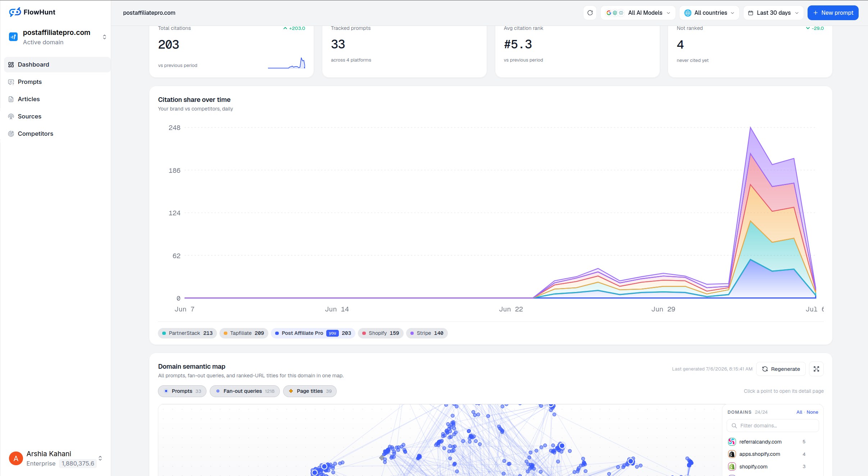
Task: Toggle the Page titles filter chip
Action: 310,391
